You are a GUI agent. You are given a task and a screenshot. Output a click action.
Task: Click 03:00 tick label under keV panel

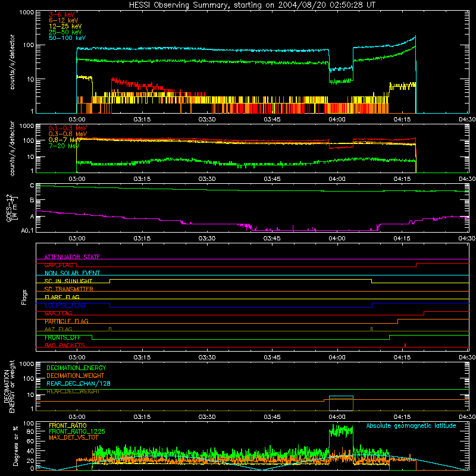click(77, 120)
